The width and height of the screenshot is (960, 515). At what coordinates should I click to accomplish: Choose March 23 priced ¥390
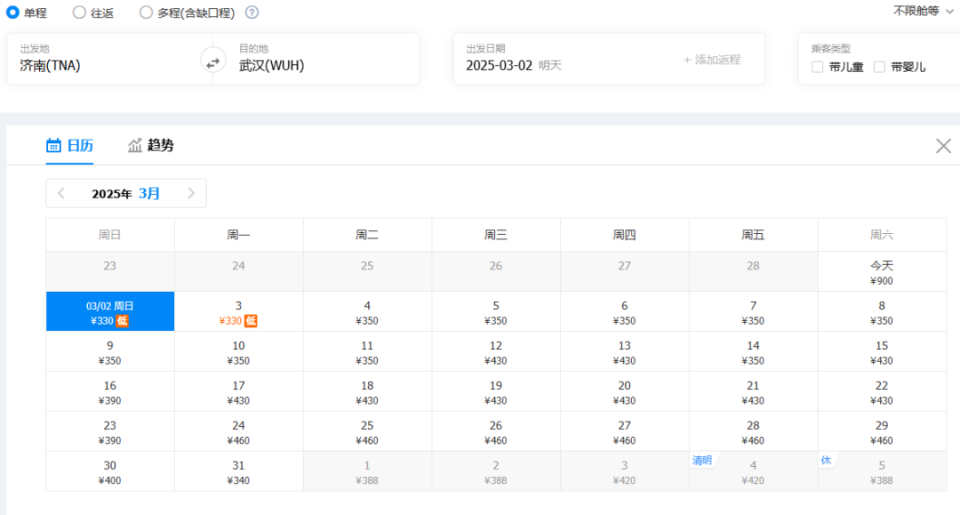pos(110,432)
